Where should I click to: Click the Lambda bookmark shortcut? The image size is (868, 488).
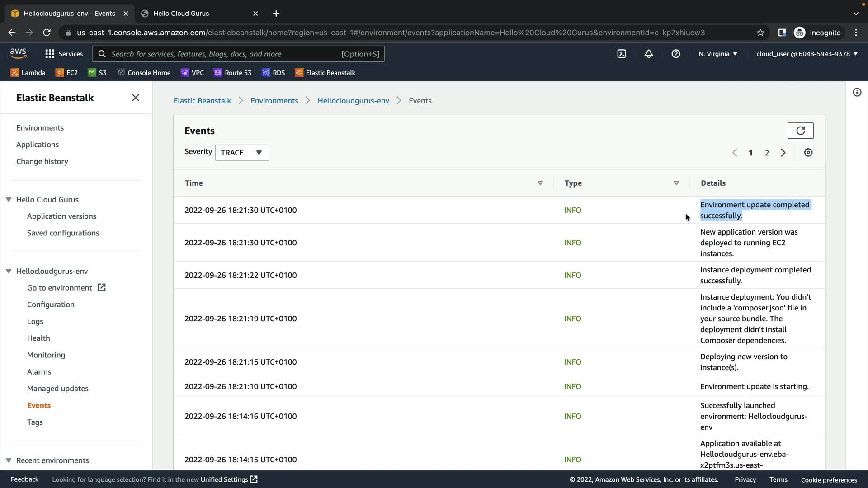pos(28,73)
